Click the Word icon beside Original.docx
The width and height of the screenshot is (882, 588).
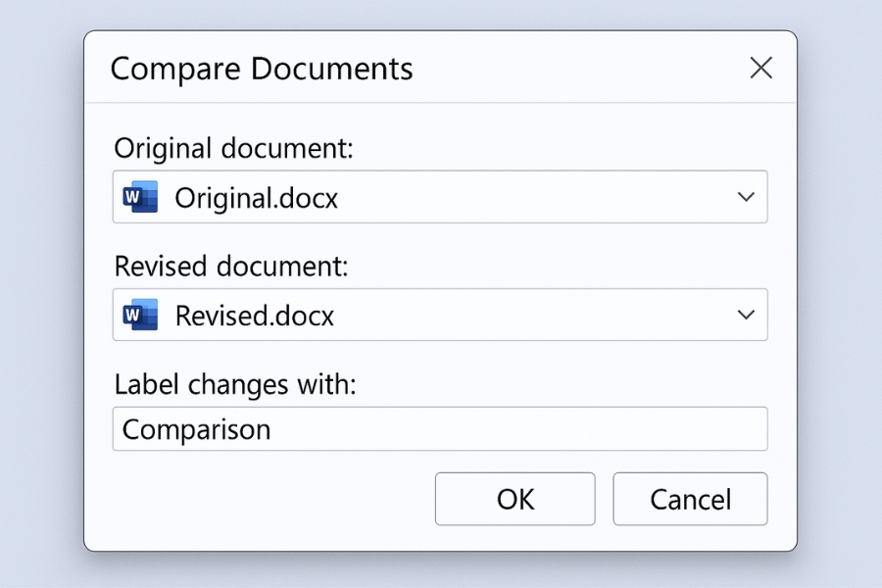pos(140,197)
